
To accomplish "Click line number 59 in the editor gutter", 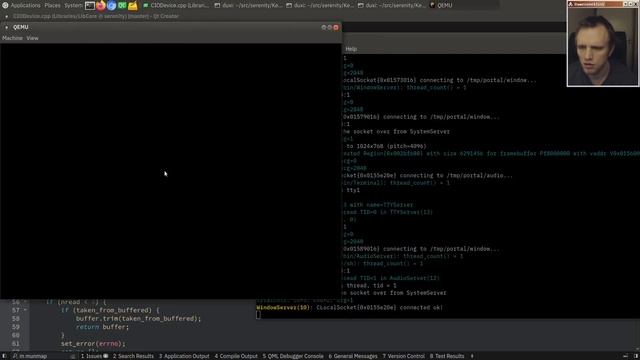I will point(16,327).
